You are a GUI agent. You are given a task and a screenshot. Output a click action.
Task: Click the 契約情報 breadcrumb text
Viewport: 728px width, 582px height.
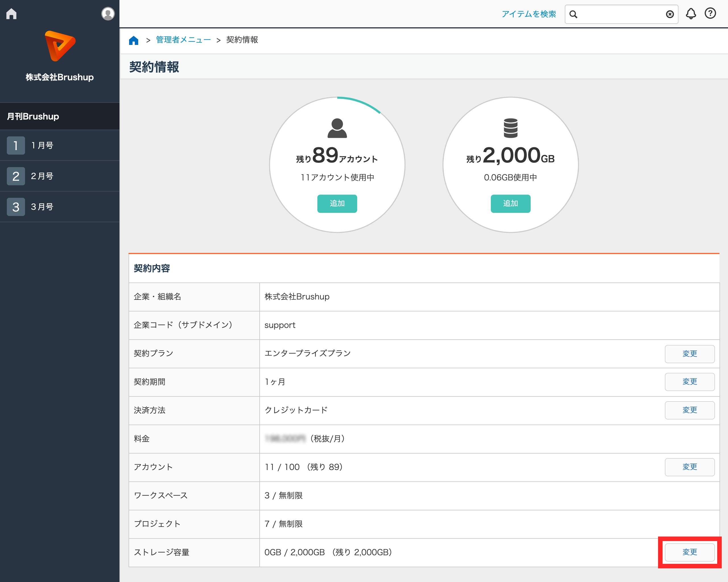pos(242,40)
